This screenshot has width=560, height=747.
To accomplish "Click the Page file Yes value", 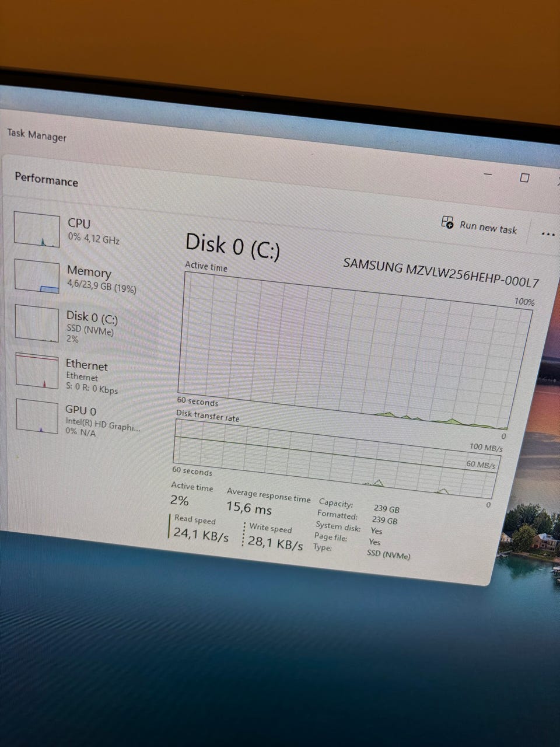I will (374, 542).
